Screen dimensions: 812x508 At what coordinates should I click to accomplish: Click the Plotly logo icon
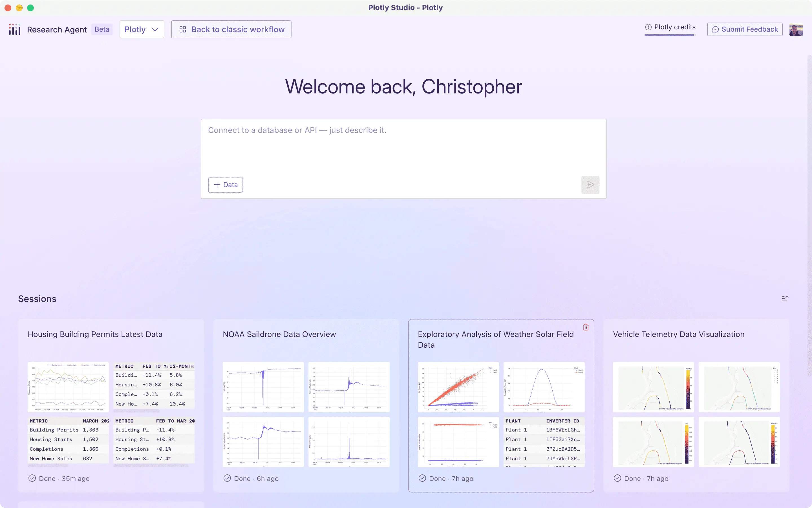point(14,30)
